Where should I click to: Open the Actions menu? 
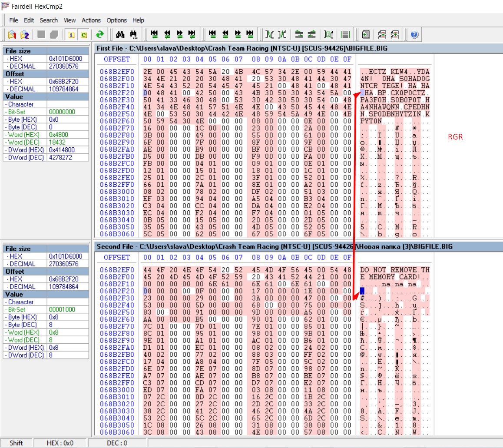pyautogui.click(x=91, y=20)
